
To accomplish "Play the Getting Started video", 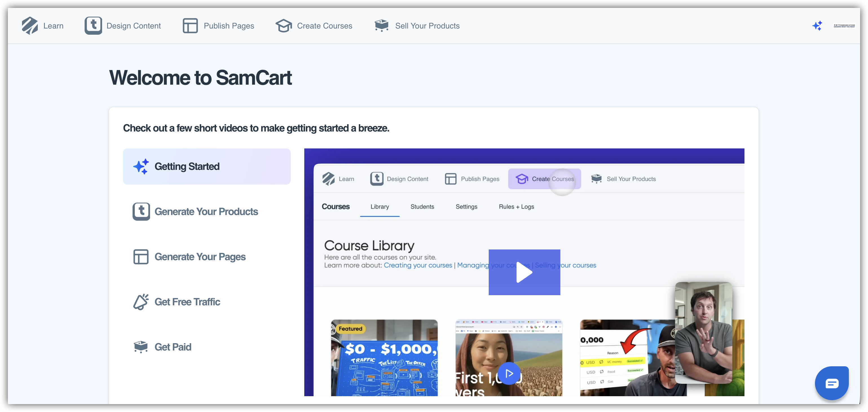I will 524,272.
